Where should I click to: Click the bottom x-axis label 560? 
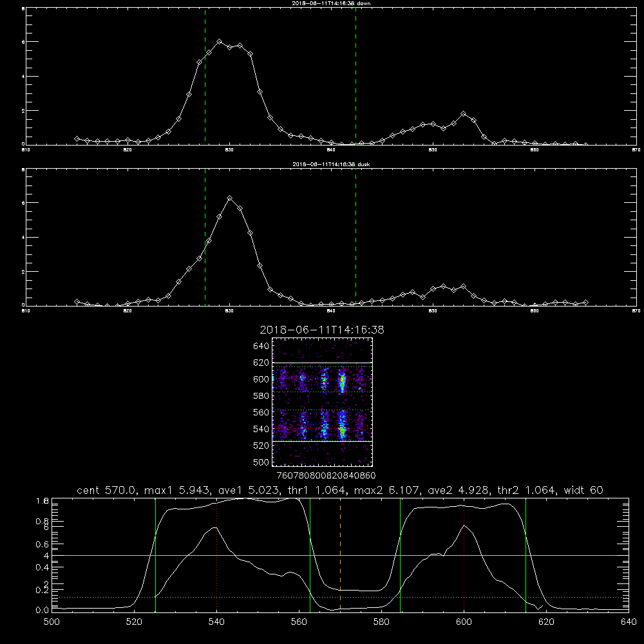pos(299,622)
